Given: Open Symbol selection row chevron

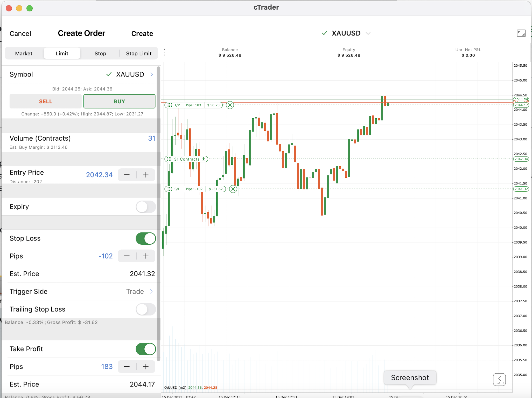Looking at the screenshot, I should 152,74.
